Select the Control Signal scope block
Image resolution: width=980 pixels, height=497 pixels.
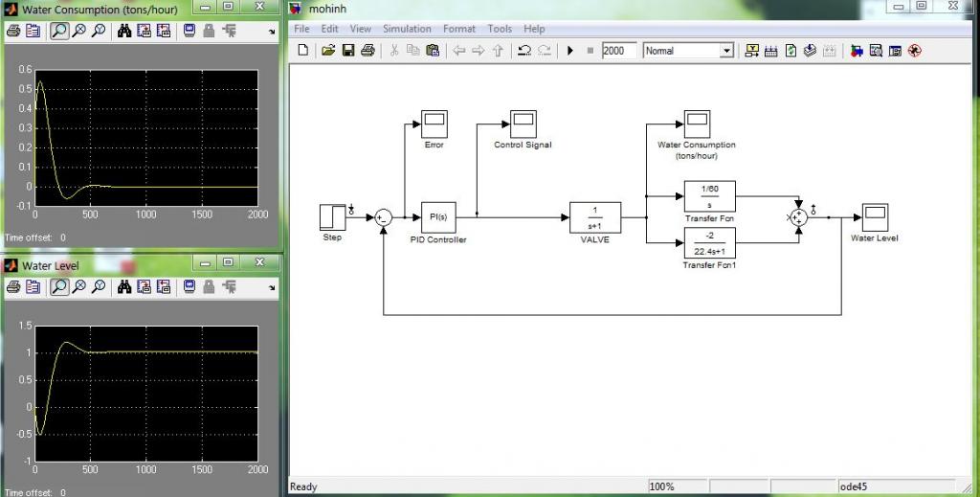pyautogui.click(x=523, y=124)
